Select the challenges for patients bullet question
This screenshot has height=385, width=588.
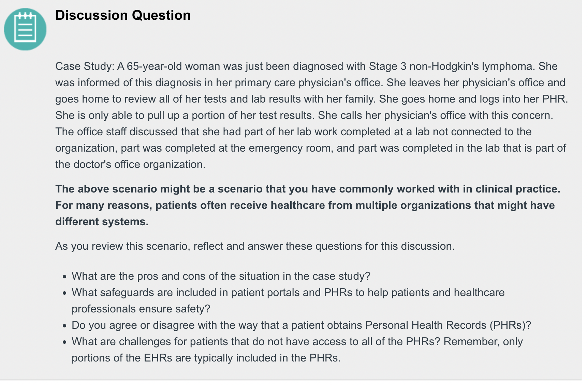click(x=297, y=350)
